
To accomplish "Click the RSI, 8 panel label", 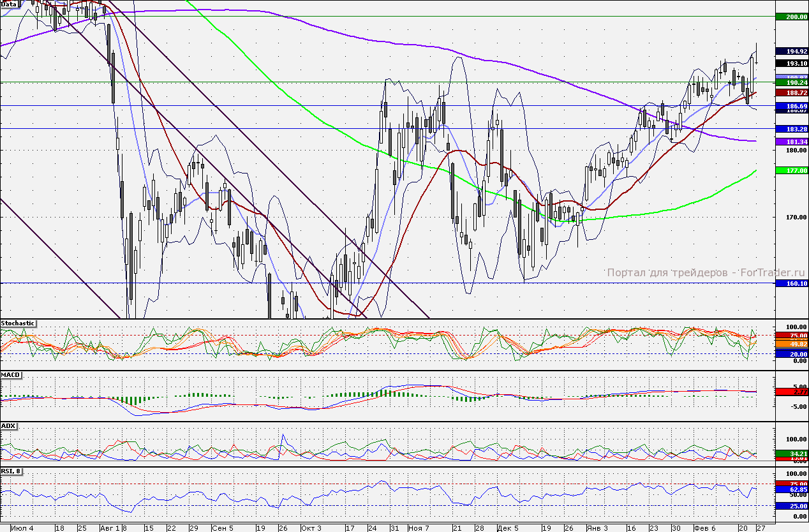I will 11,471.
